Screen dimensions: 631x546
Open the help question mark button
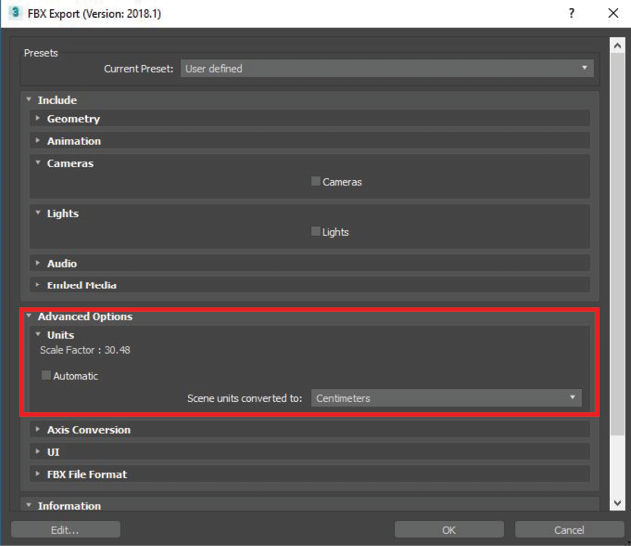(571, 13)
